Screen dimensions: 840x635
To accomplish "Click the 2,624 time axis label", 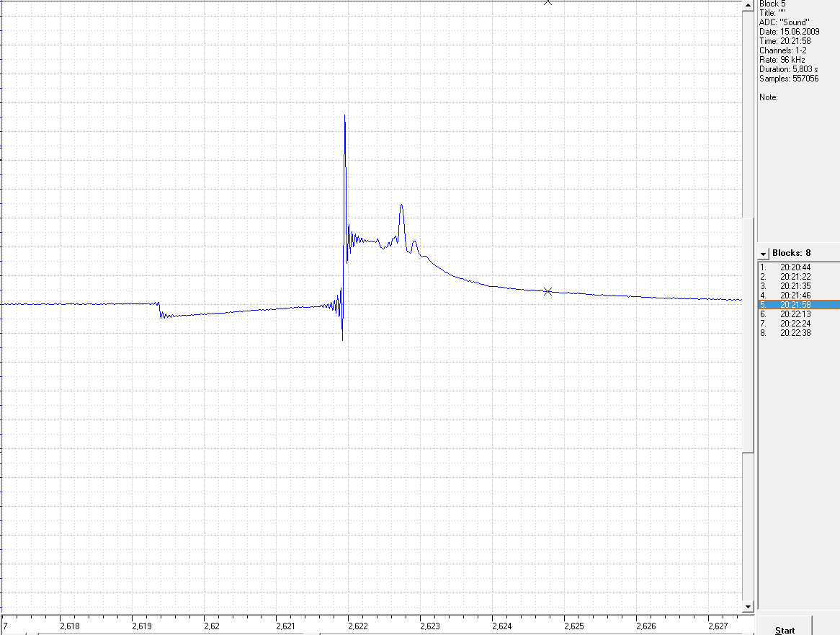I will click(502, 626).
